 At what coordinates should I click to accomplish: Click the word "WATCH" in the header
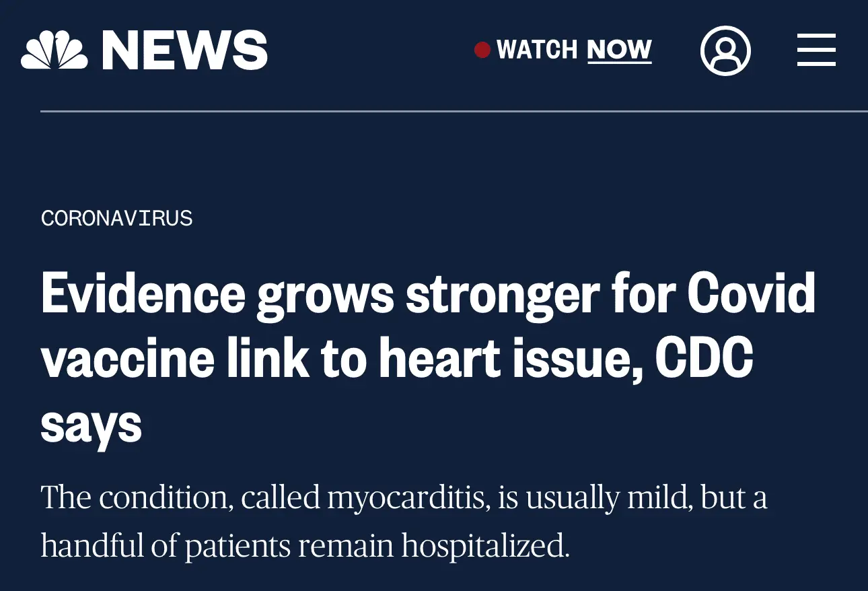tap(537, 50)
